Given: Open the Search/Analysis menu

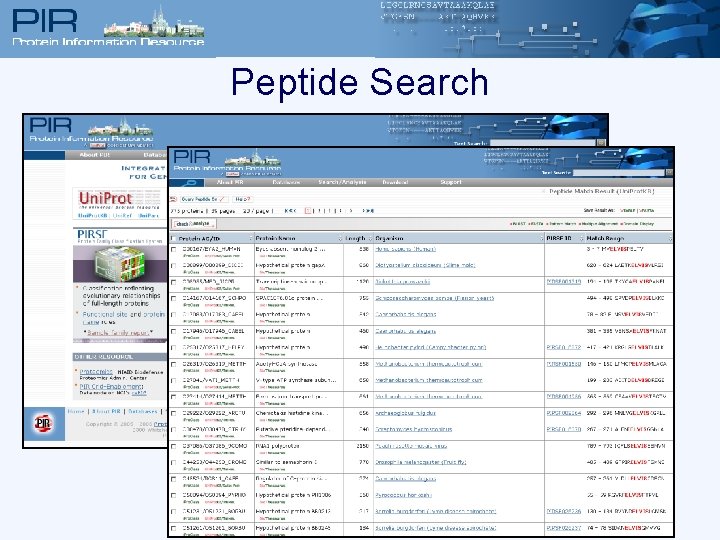Looking at the screenshot, I should click(x=342, y=182).
